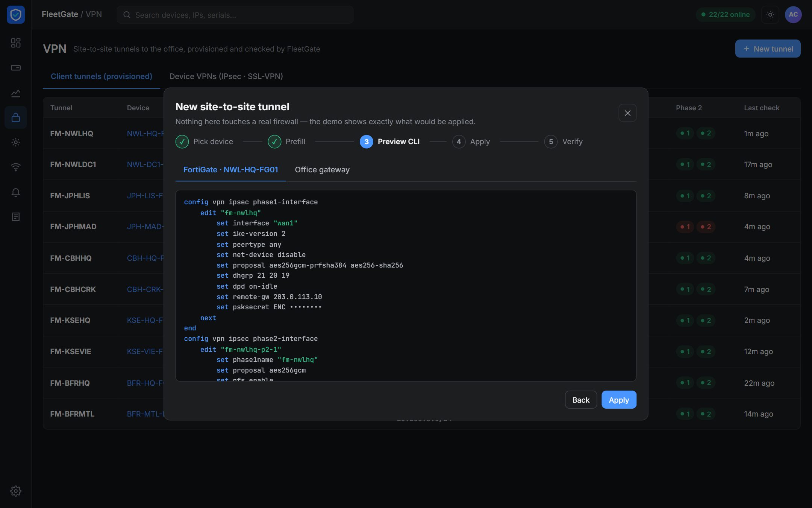Open the dashboard grid icon in sidebar

(16, 43)
